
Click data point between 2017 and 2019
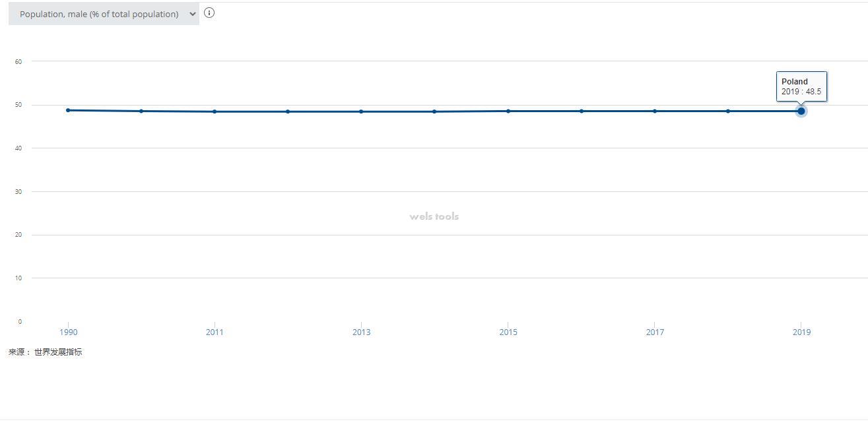coord(728,111)
